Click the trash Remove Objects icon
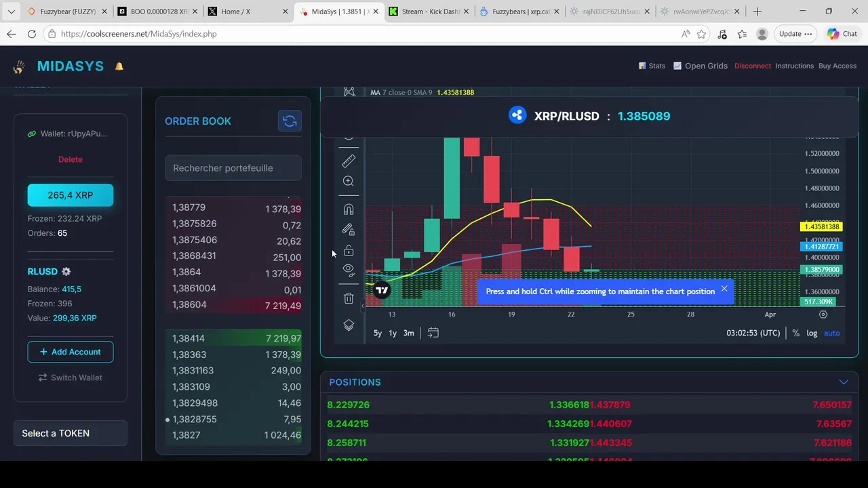The height and width of the screenshot is (488, 868). [349, 298]
